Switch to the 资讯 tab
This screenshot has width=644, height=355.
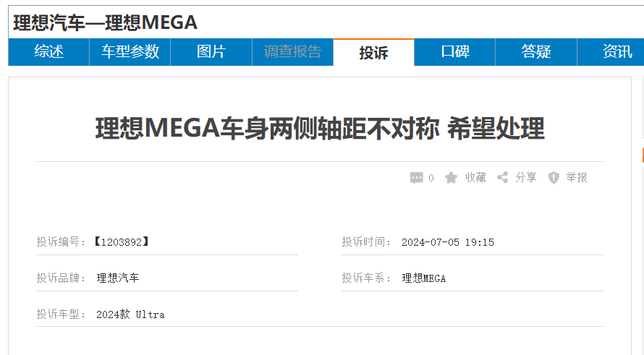click(611, 52)
